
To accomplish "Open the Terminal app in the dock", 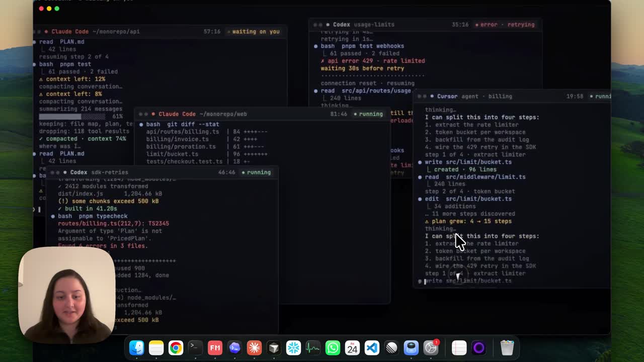I will tap(195, 347).
